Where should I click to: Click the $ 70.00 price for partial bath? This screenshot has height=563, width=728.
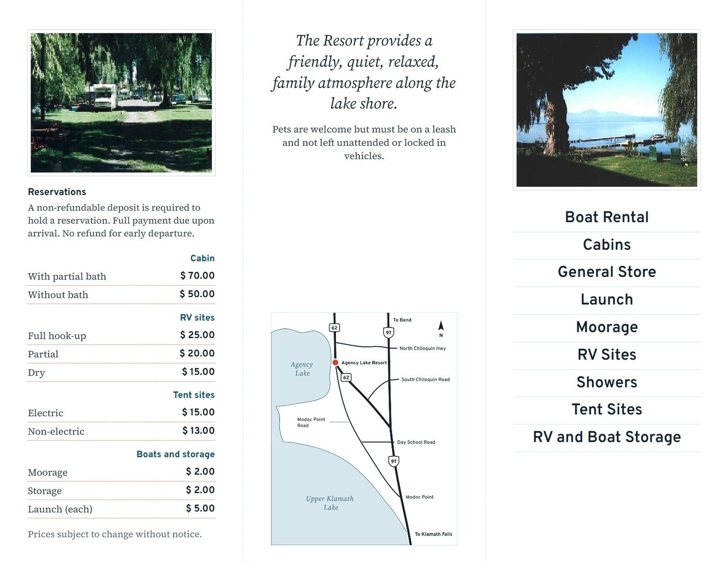click(x=198, y=275)
